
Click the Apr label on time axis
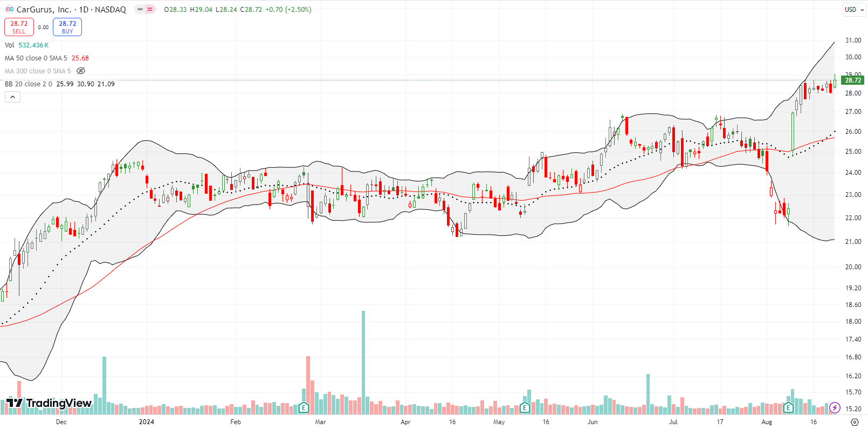[x=405, y=422]
